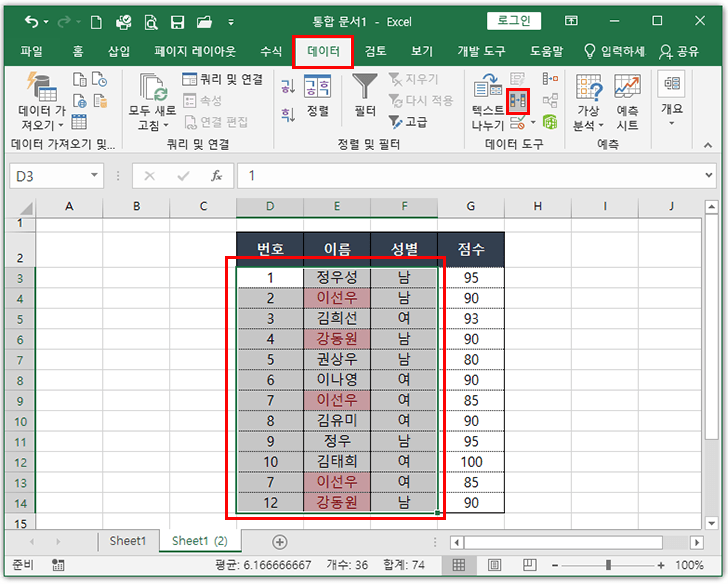Collapse the ribbon with the chevron
The height and width of the screenshot is (584, 728).
coord(708,145)
